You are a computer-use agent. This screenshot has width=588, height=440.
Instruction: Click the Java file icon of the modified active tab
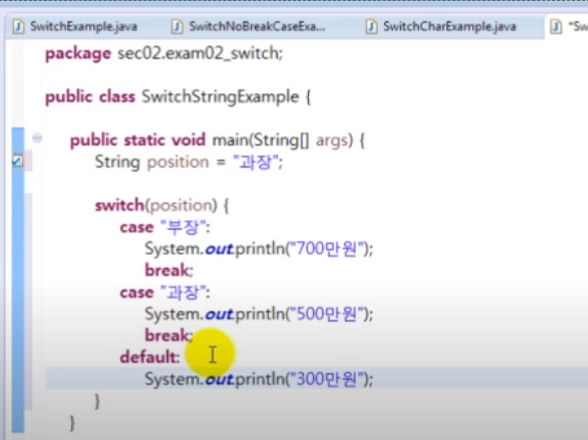point(556,27)
